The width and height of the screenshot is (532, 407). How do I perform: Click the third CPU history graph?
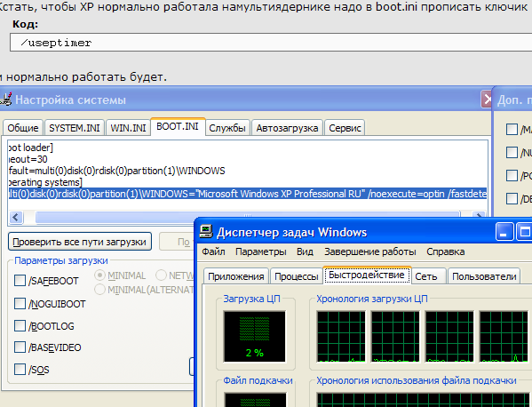[449, 337]
